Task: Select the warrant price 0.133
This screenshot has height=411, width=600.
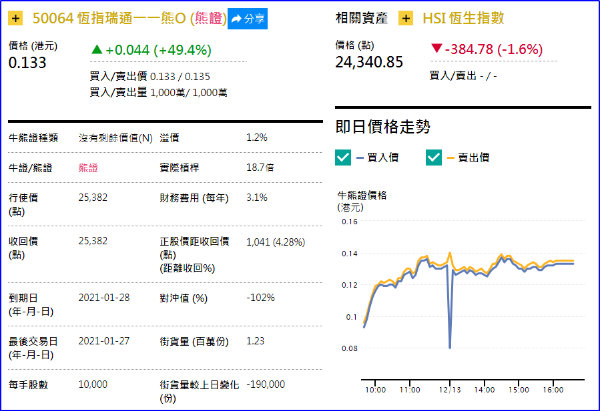Action: [x=27, y=63]
